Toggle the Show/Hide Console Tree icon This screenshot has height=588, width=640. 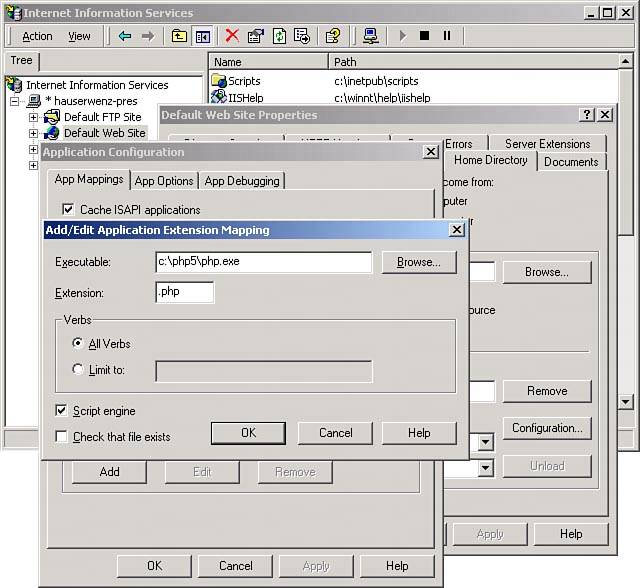pyautogui.click(x=203, y=36)
